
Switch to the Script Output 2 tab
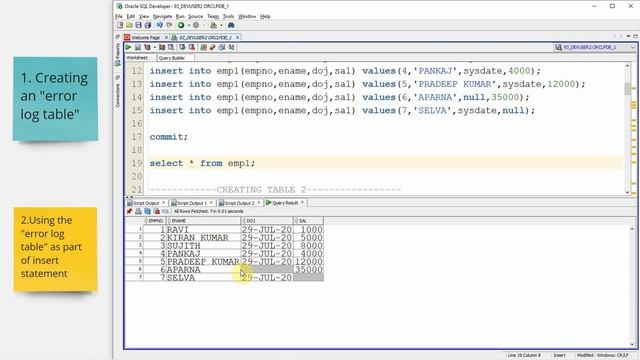coord(239,203)
